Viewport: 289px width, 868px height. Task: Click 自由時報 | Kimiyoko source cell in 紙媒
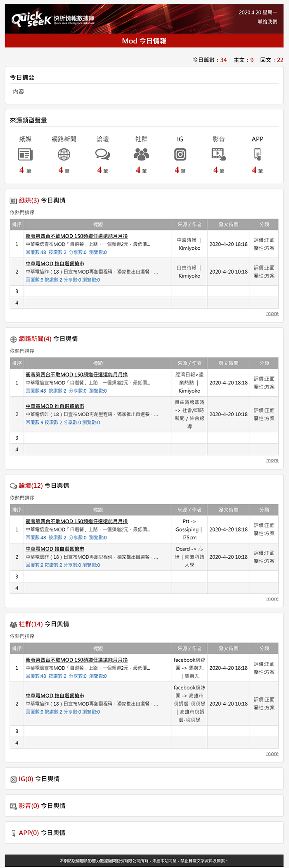pyautogui.click(x=190, y=272)
